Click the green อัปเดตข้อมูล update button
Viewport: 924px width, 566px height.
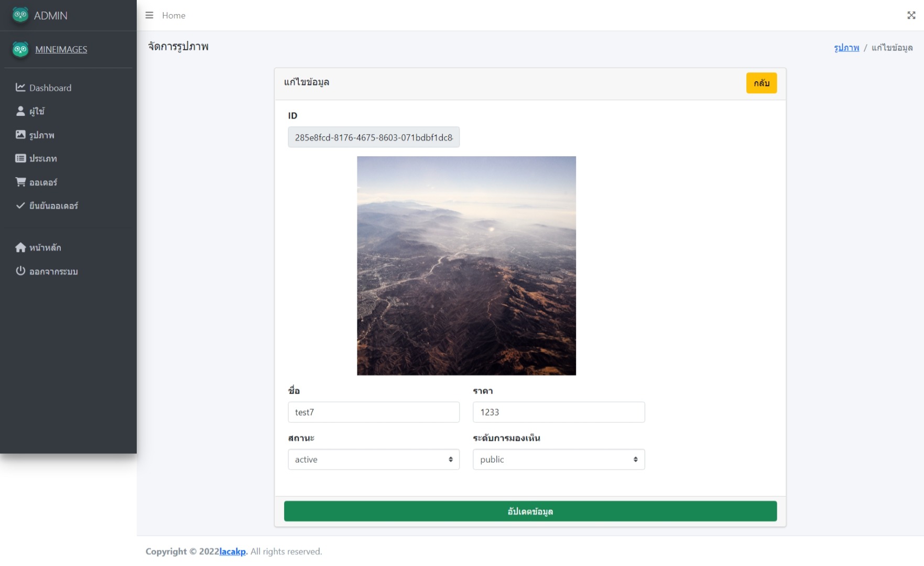point(530,511)
